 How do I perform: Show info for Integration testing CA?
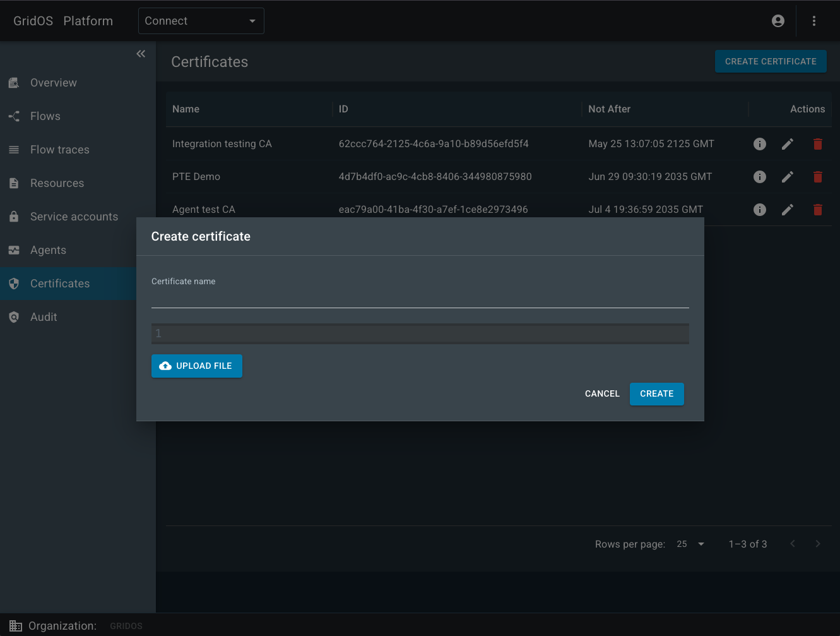click(760, 144)
